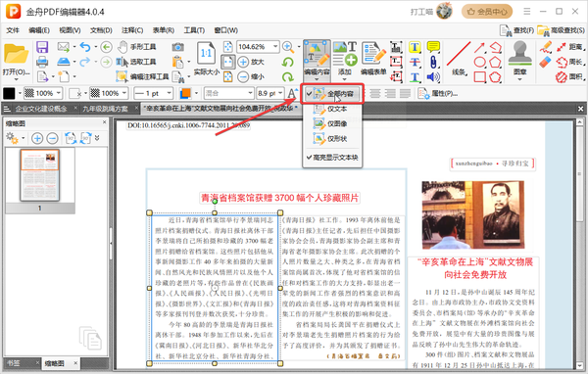Expand the 编辑内容 dropdown arrow
This screenshot has height=374, width=588.
(317, 79)
